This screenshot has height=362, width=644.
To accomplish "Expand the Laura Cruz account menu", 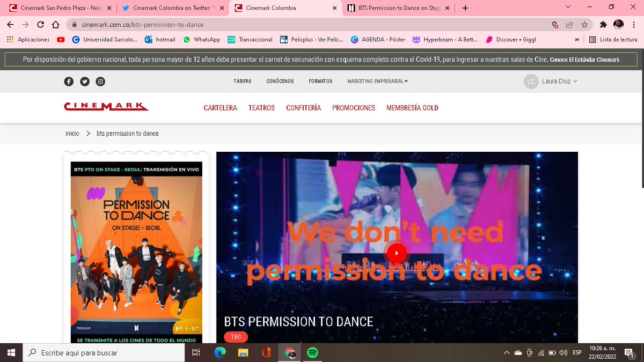I will tap(551, 82).
